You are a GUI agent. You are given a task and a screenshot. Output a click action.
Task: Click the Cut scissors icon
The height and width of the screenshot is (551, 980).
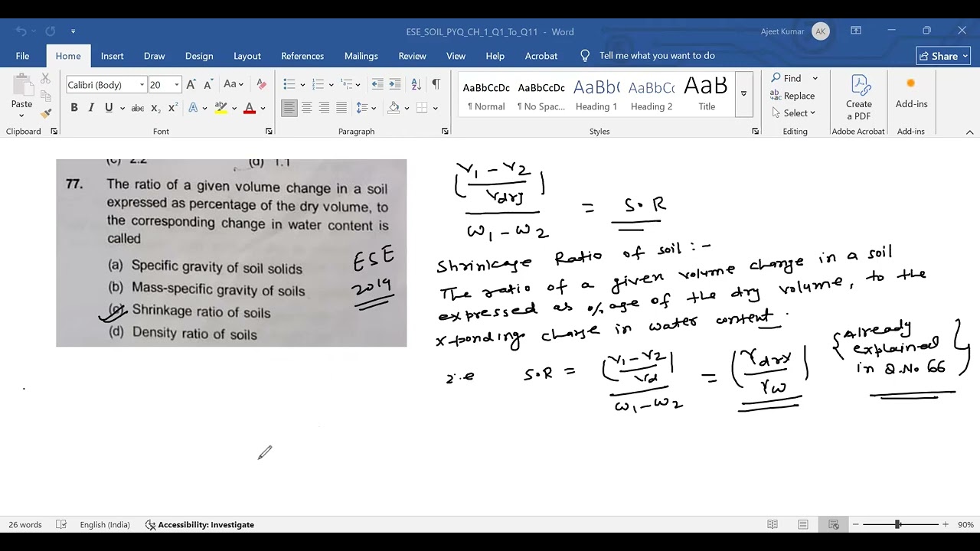(45, 78)
